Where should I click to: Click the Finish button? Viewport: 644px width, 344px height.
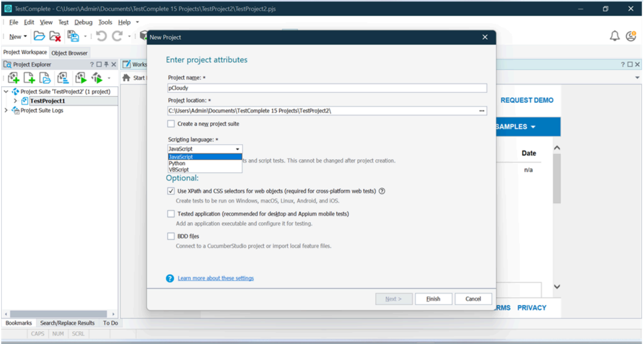(x=433, y=299)
